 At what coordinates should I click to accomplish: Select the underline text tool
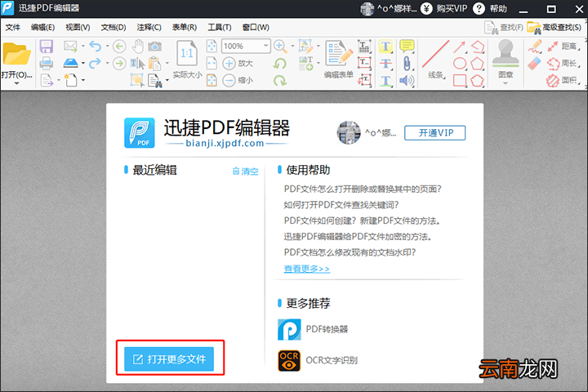pos(385,80)
